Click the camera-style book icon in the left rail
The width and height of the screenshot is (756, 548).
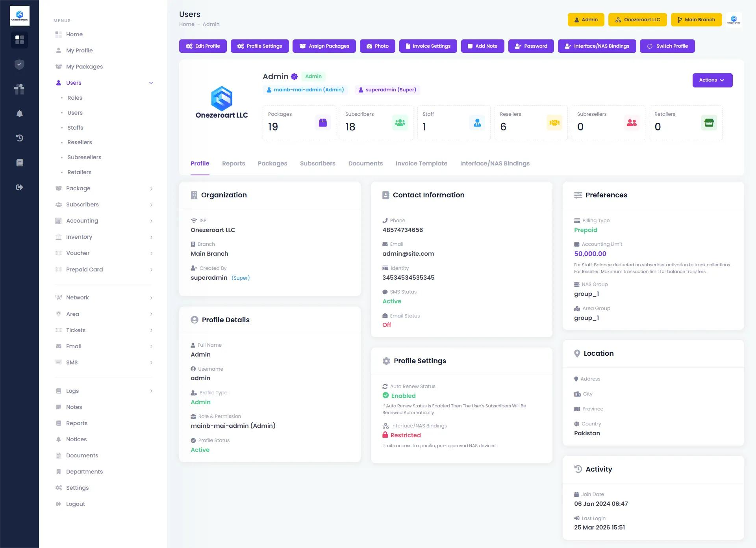coord(19,162)
